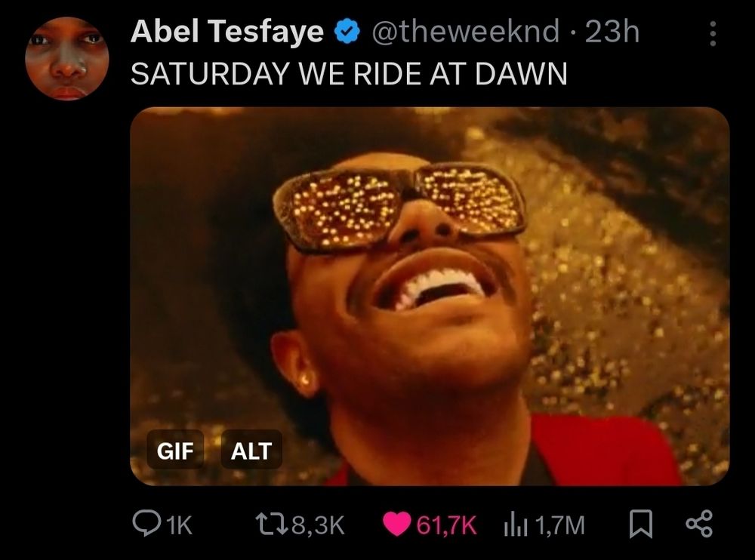Show the ALT image description

251,451
